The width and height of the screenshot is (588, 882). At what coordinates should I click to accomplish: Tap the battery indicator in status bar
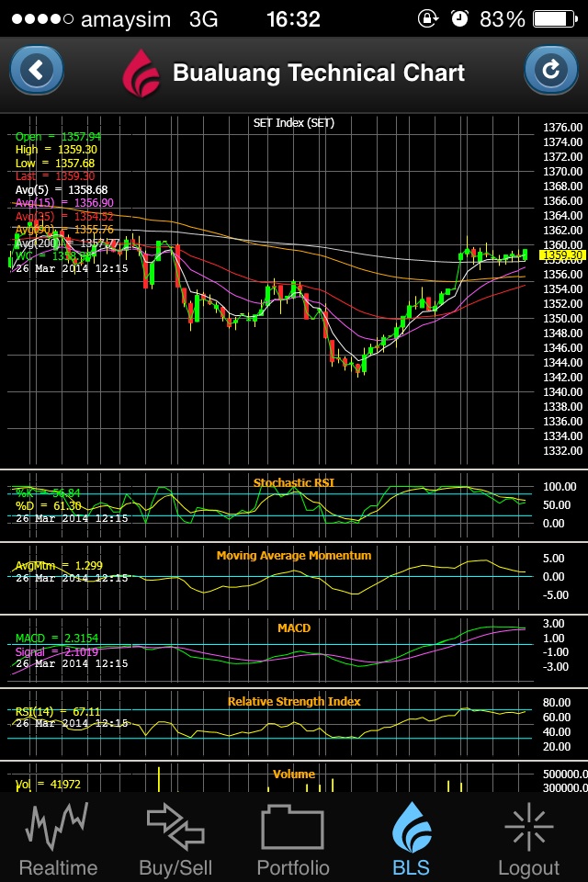(555, 19)
